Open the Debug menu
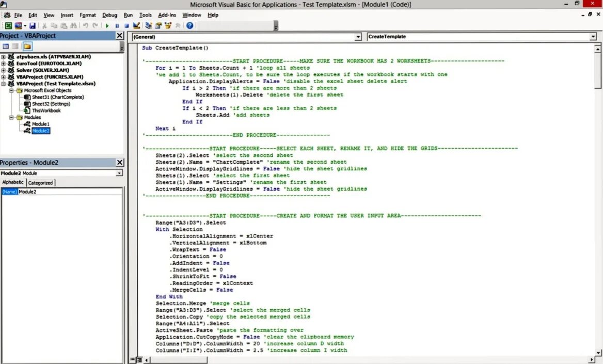Screen dimensions: 603x364 click(x=109, y=15)
